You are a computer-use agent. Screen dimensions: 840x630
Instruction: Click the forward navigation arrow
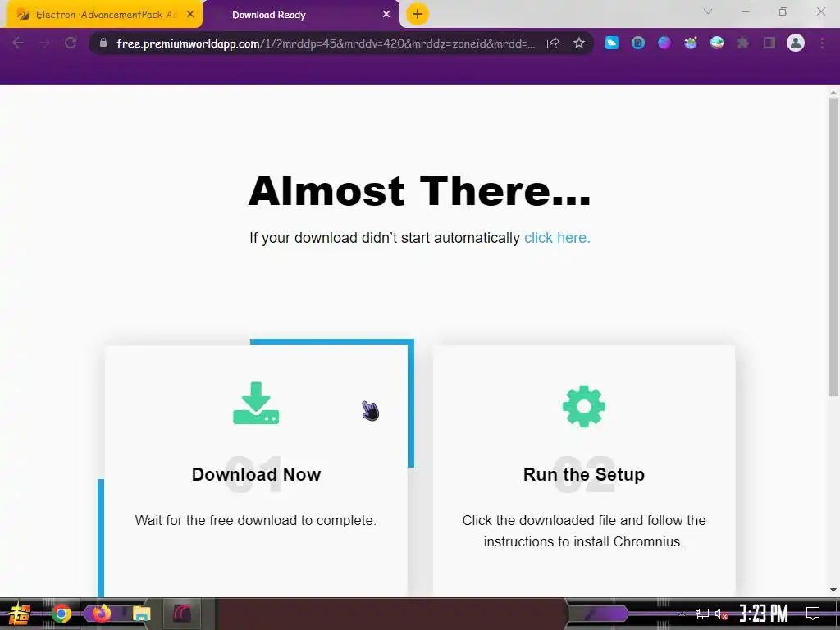(x=44, y=43)
